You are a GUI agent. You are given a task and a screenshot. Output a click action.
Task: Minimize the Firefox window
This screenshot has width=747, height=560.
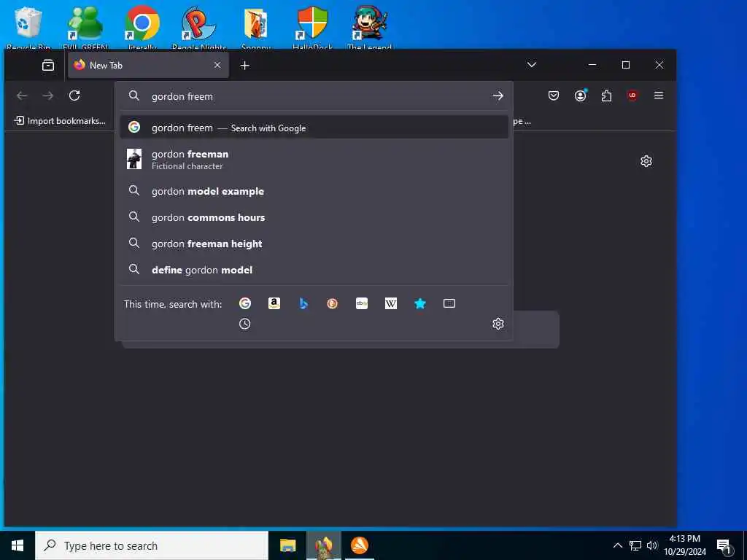tap(592, 65)
